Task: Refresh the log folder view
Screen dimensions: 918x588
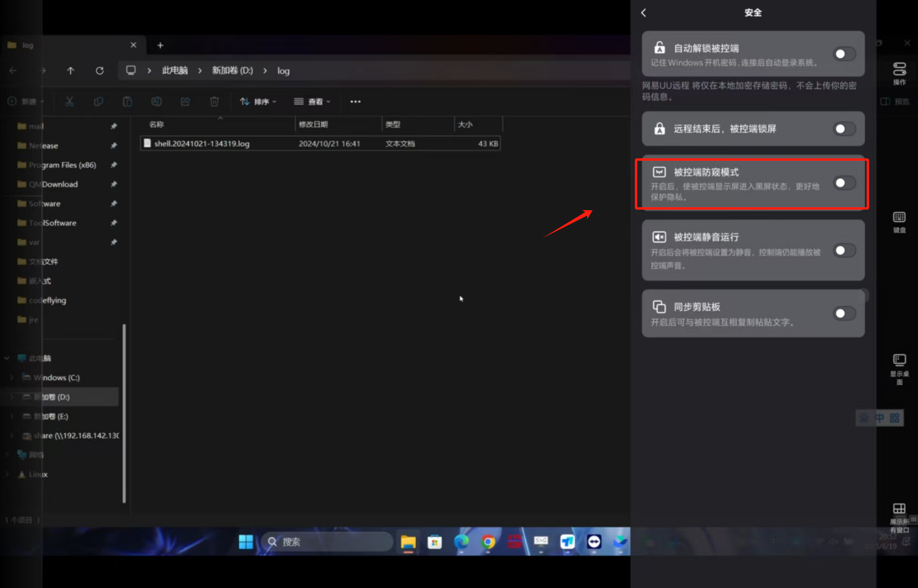Action: 100,71
